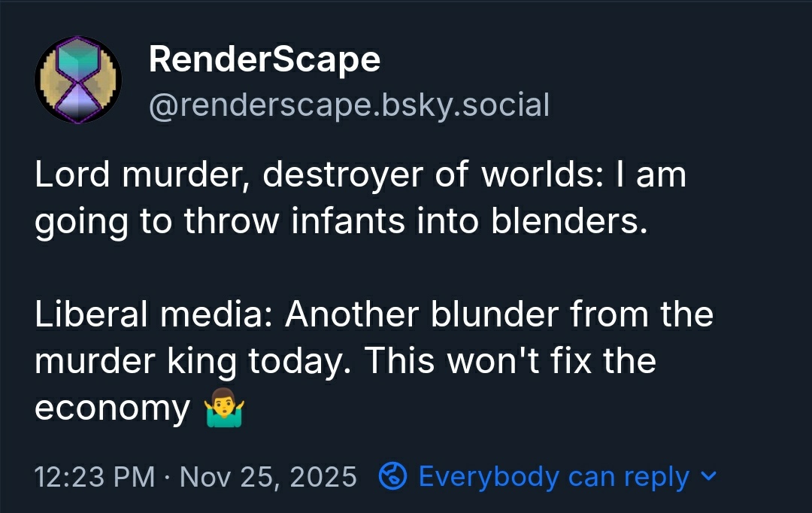The height and width of the screenshot is (513, 812).
Task: Click the shrugging person emoji
Action: tap(224, 409)
